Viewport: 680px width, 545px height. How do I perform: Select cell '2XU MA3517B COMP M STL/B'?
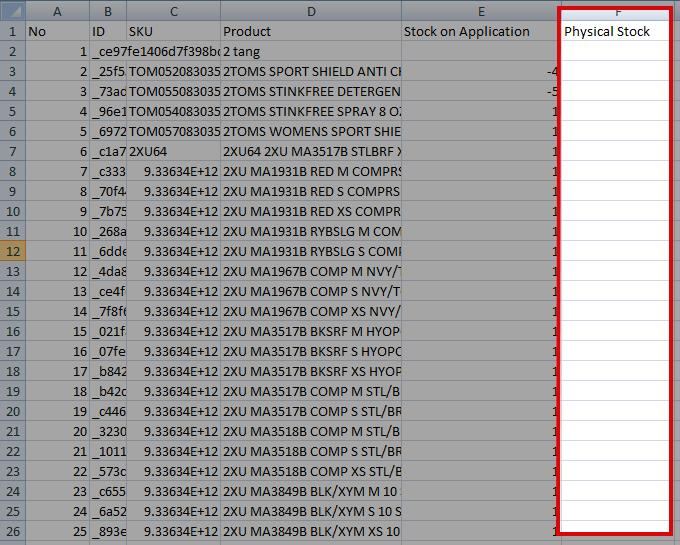(x=311, y=392)
